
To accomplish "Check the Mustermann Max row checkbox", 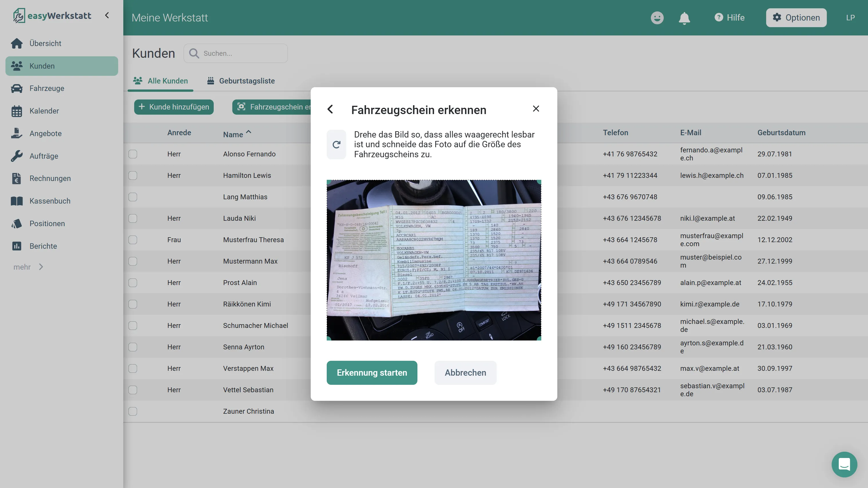I will click(133, 261).
